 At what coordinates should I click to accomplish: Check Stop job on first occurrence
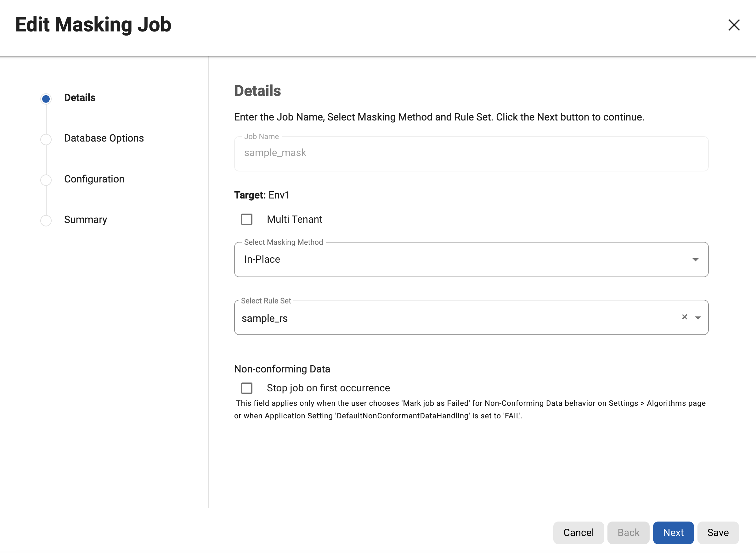pos(246,388)
